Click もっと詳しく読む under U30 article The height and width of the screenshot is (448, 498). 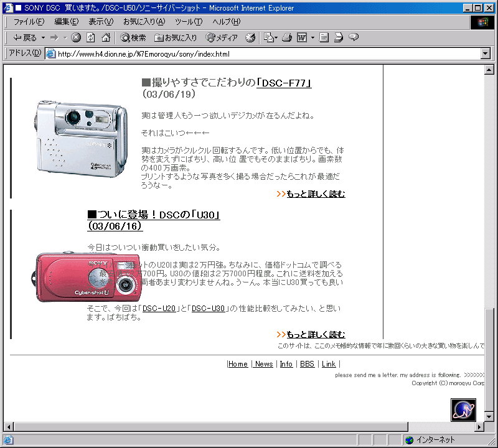[316, 334]
